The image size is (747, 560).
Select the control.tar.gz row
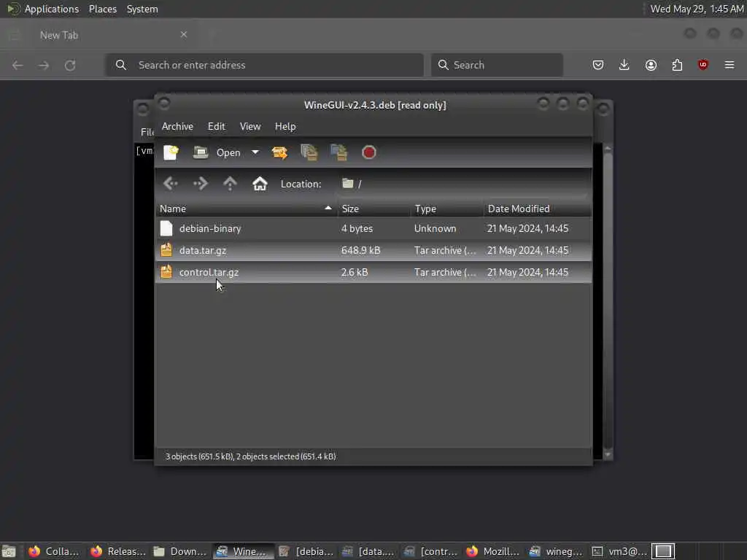click(x=373, y=273)
